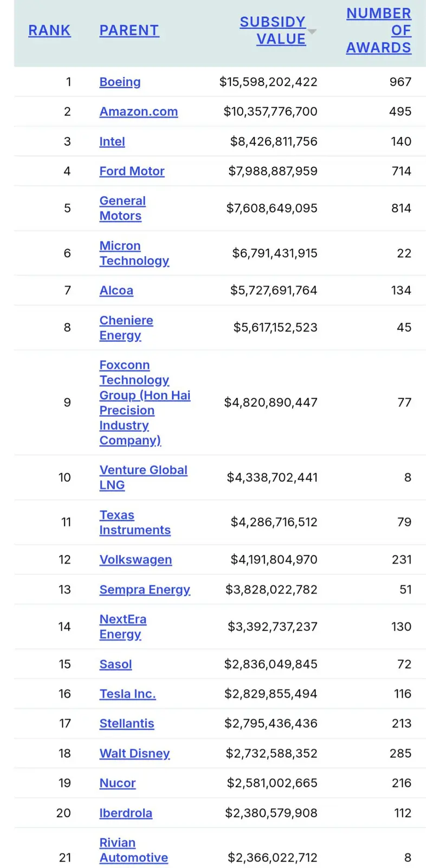This screenshot has height=868, width=426.
Task: Sort by Subsidy Value header
Action: pos(273,30)
